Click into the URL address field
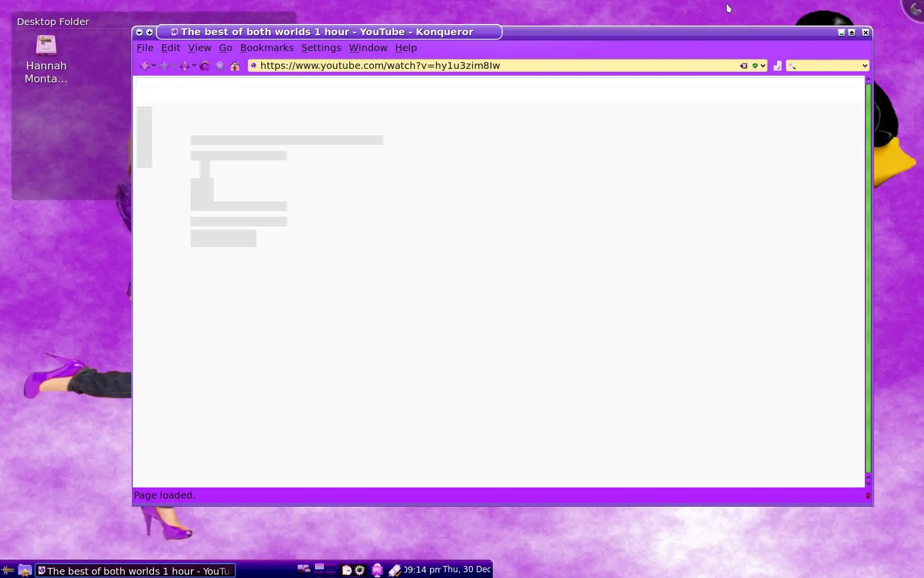This screenshot has width=924, height=578. (481, 66)
